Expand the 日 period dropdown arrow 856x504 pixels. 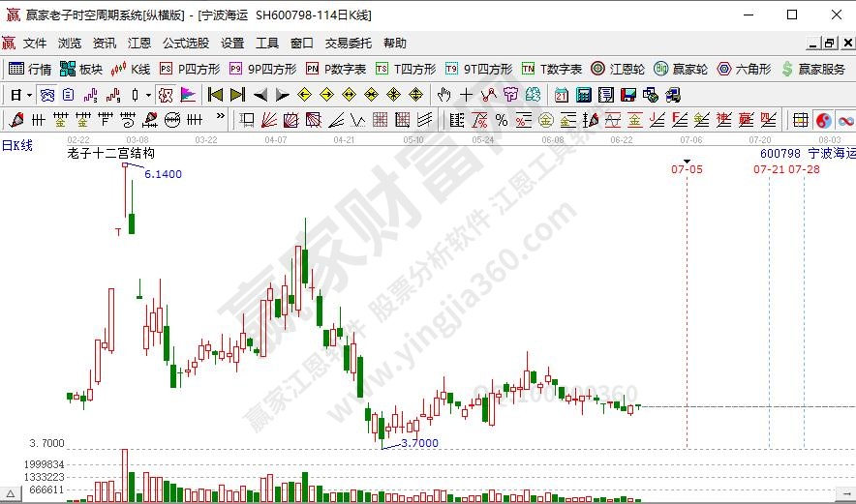(29, 95)
